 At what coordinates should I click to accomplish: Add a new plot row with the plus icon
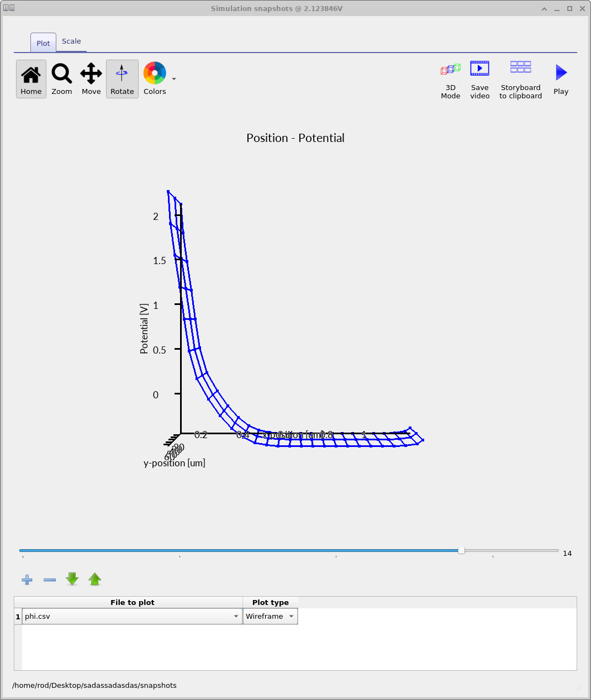[27, 579]
